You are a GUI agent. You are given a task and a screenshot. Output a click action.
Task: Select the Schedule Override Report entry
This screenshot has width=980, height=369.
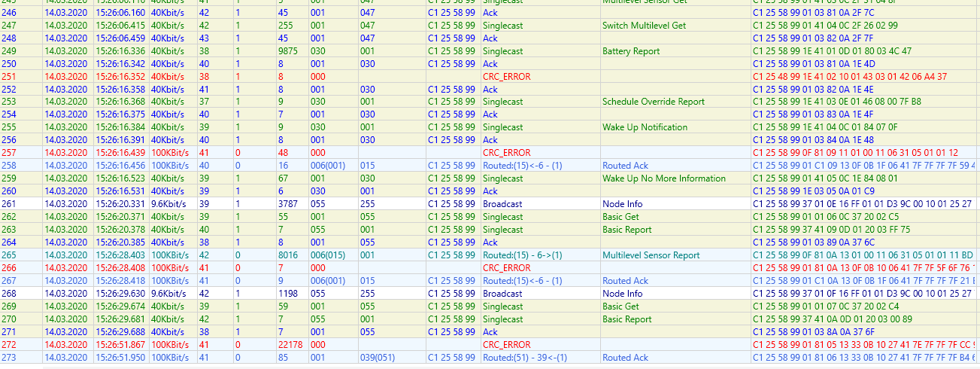click(x=653, y=102)
